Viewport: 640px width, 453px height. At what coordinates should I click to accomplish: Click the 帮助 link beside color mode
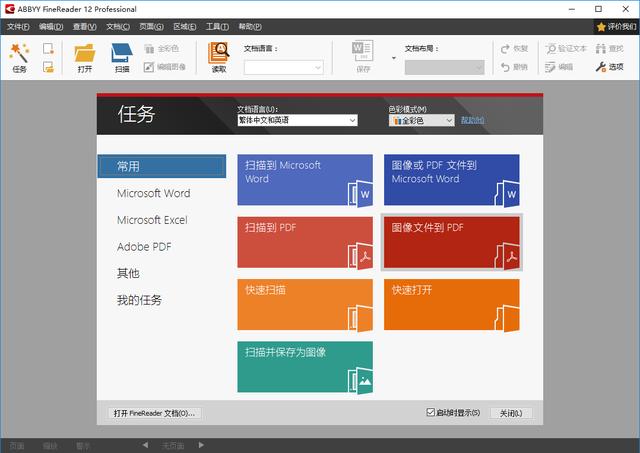coord(471,120)
